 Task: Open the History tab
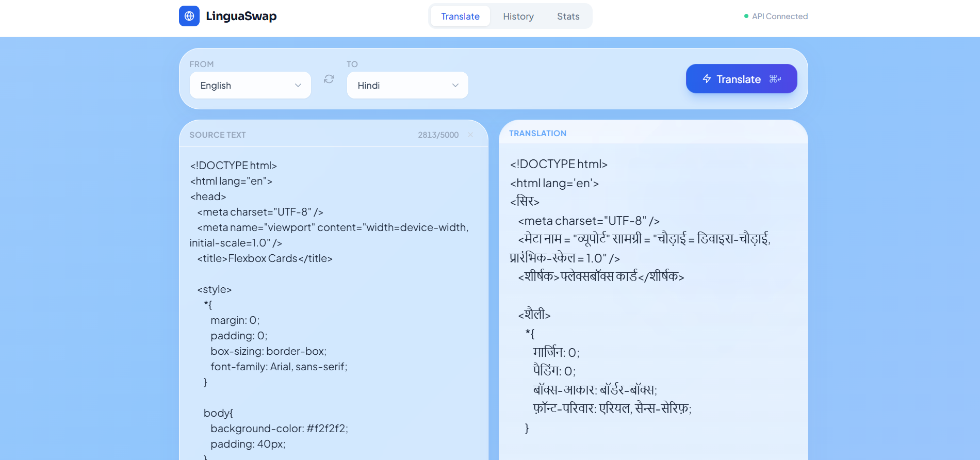518,17
